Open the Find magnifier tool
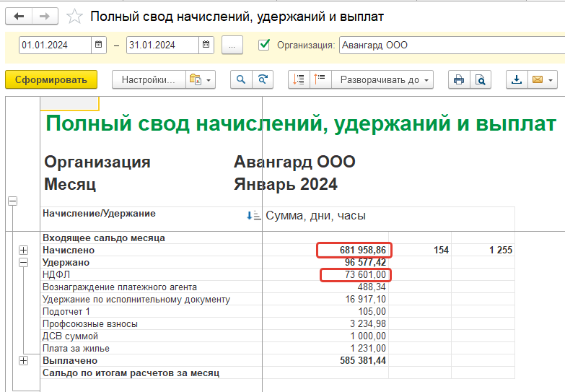The height and width of the screenshot is (392, 565). tap(241, 79)
